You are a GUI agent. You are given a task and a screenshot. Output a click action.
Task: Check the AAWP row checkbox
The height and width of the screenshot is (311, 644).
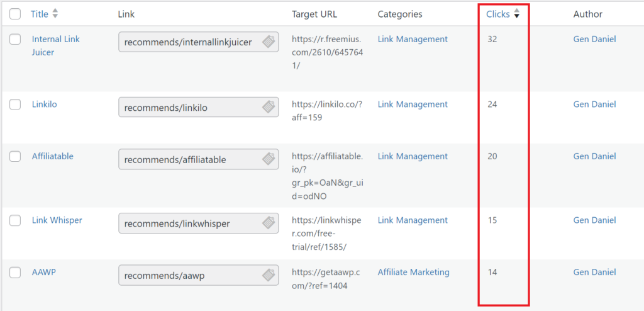pos(15,273)
